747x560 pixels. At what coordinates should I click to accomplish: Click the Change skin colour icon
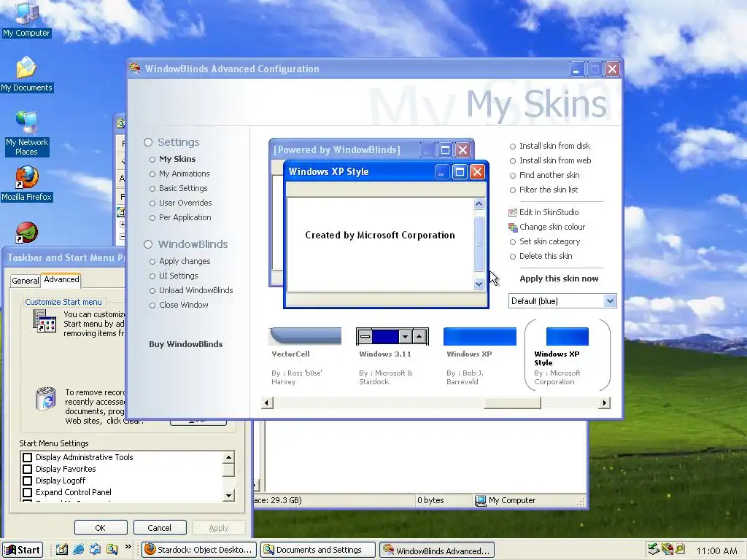(513, 227)
